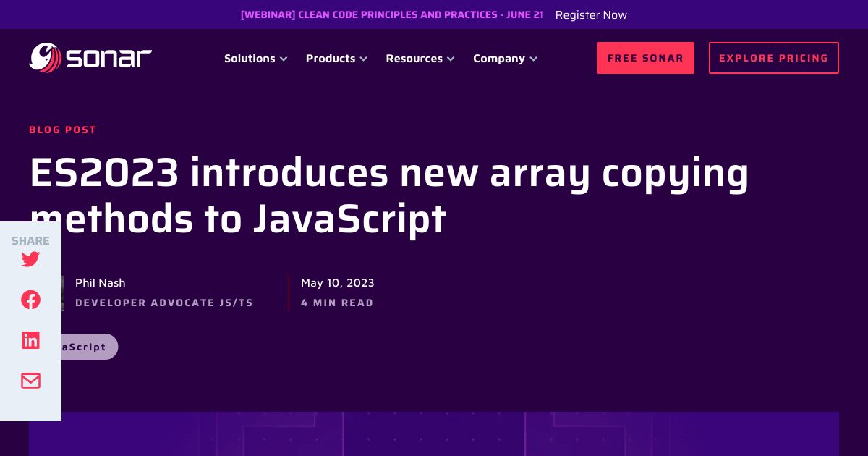Share the article via email
This screenshot has height=456, width=868.
coord(30,381)
